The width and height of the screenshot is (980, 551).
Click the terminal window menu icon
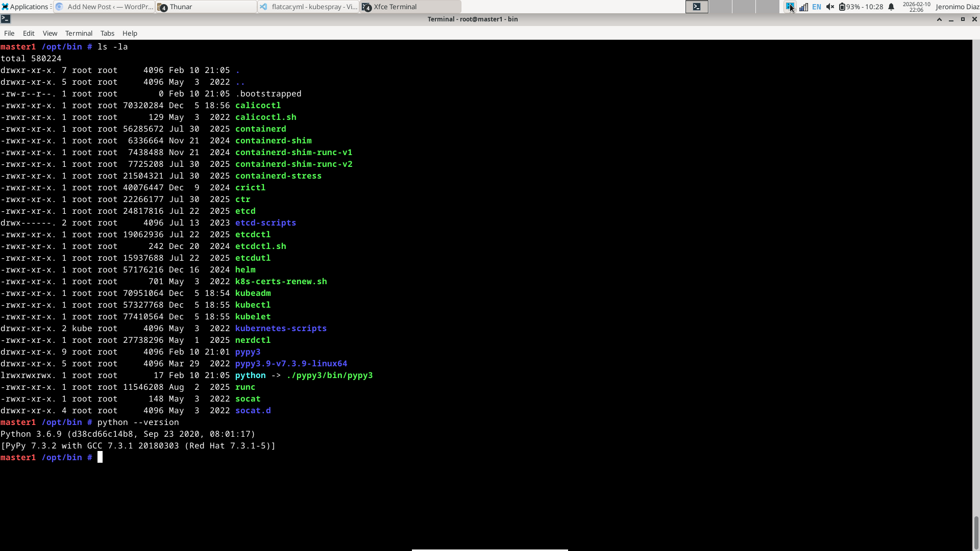coord(6,19)
